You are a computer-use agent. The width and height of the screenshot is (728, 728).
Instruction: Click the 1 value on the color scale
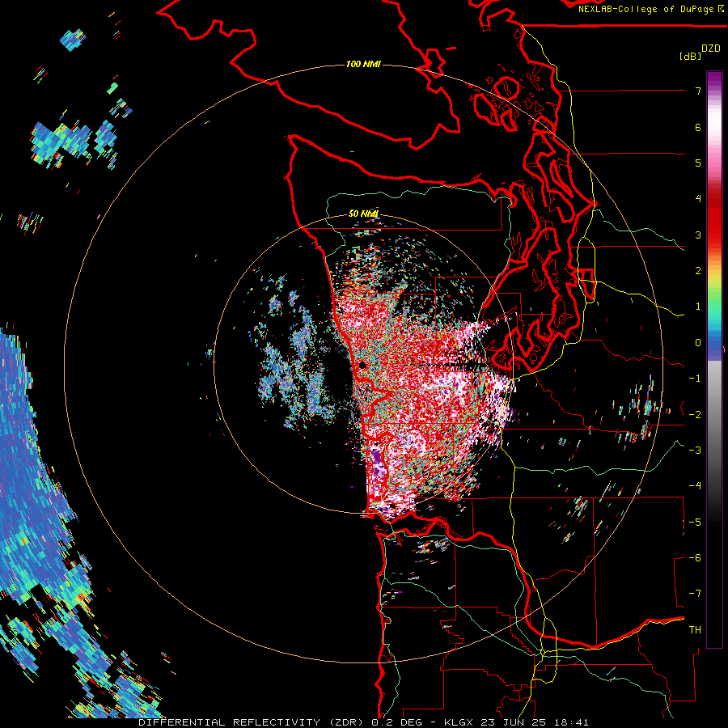tap(698, 307)
